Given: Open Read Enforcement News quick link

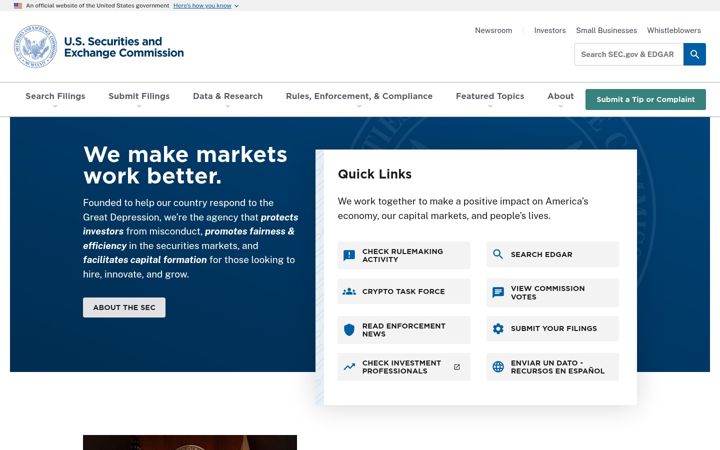Looking at the screenshot, I should [x=404, y=330].
